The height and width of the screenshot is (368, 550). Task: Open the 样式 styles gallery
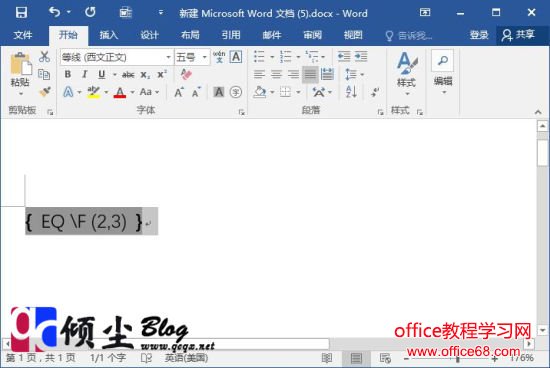(406, 74)
